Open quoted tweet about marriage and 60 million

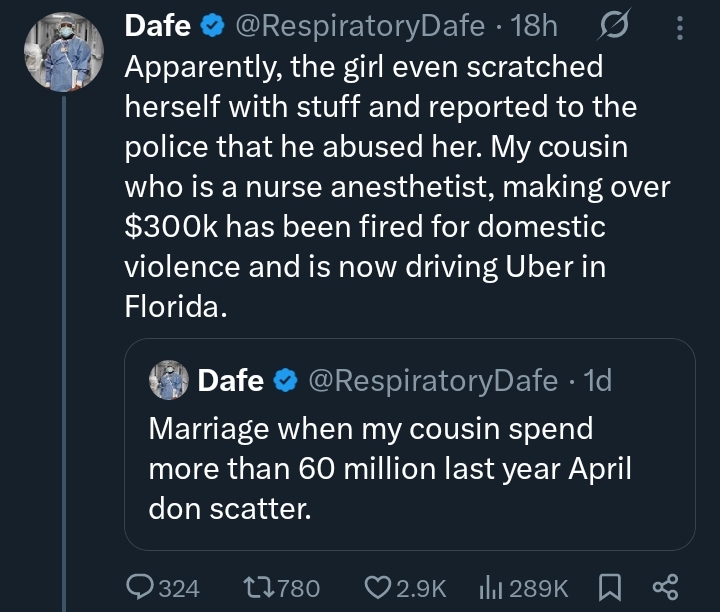(390, 468)
